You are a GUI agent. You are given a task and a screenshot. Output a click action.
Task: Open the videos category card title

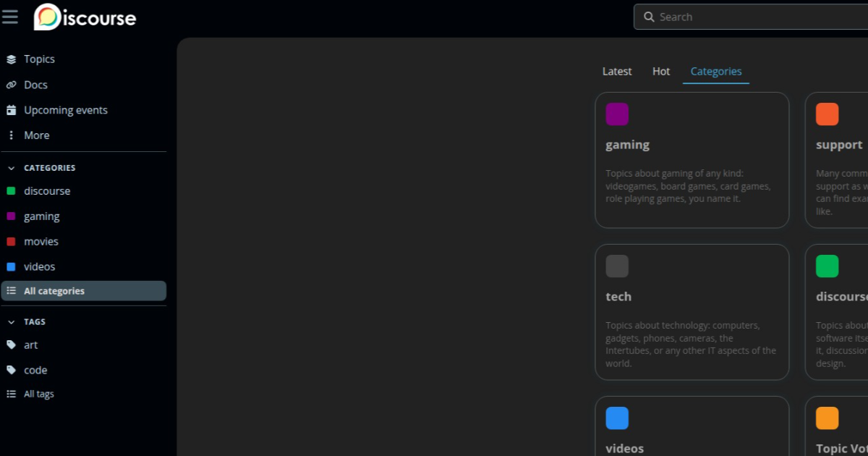point(624,449)
